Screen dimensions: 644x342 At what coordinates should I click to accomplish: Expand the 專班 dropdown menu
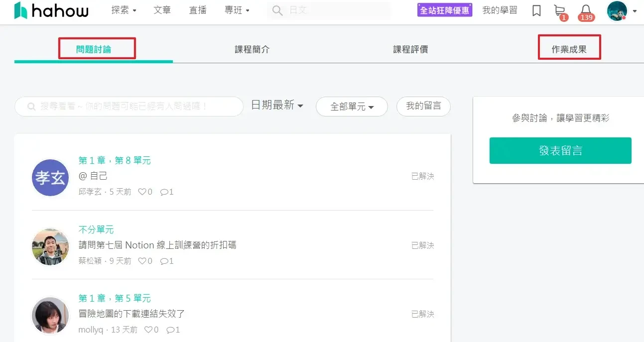pos(237,10)
